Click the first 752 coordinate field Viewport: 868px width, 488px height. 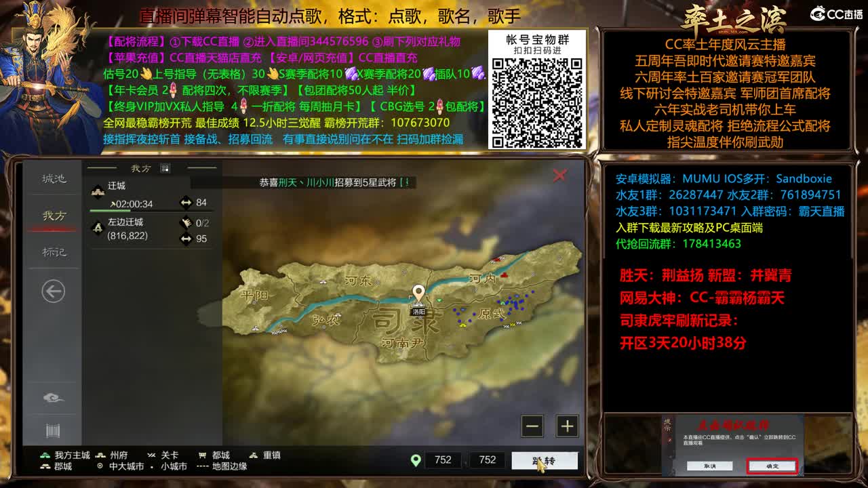tap(444, 460)
